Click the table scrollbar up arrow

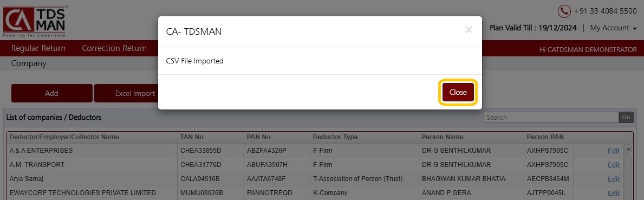coord(628,149)
